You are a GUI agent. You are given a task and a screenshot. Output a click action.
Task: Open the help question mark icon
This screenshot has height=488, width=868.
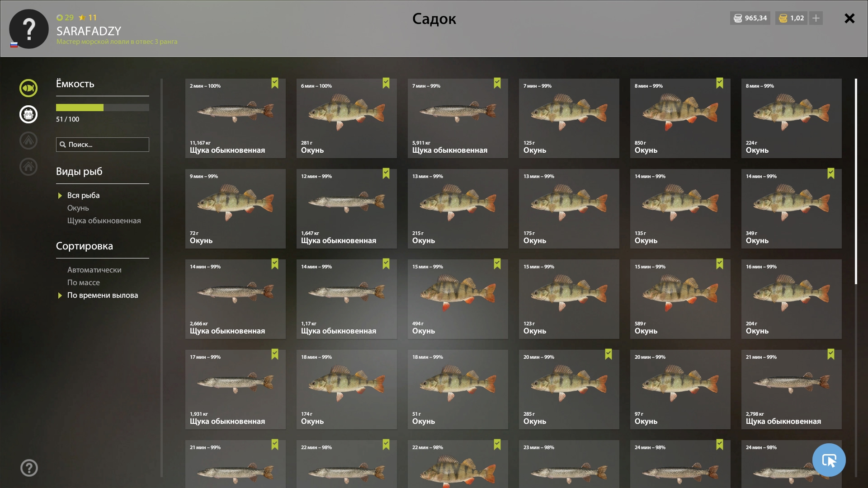click(29, 468)
